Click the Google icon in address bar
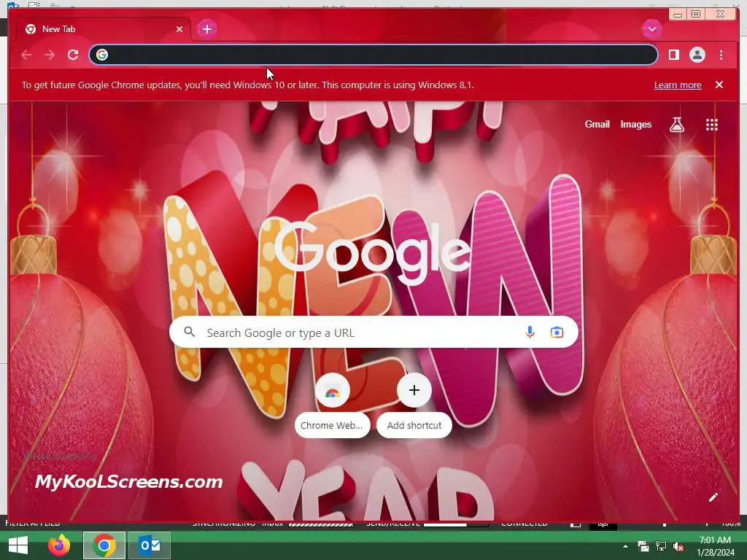 [102, 55]
